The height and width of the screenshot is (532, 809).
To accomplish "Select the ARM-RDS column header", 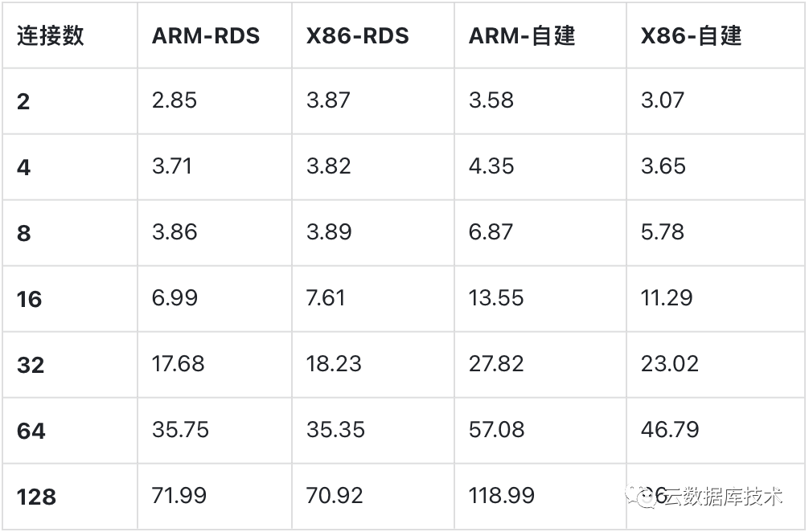I will pos(206,36).
